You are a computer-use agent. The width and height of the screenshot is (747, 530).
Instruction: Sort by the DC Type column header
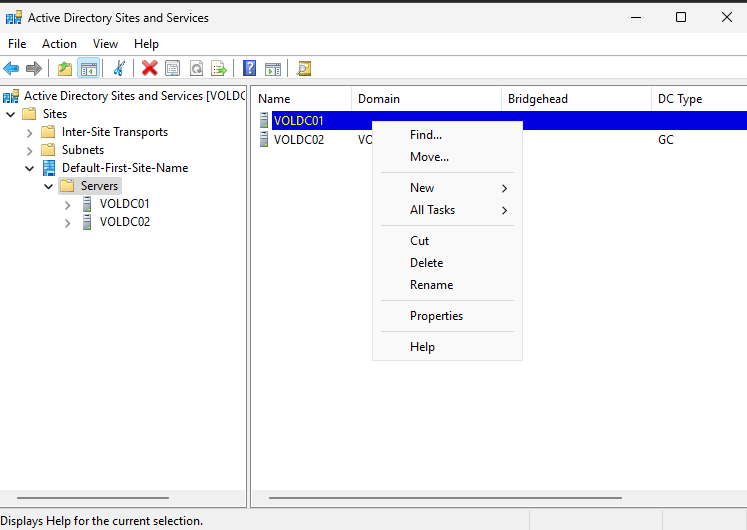click(680, 99)
